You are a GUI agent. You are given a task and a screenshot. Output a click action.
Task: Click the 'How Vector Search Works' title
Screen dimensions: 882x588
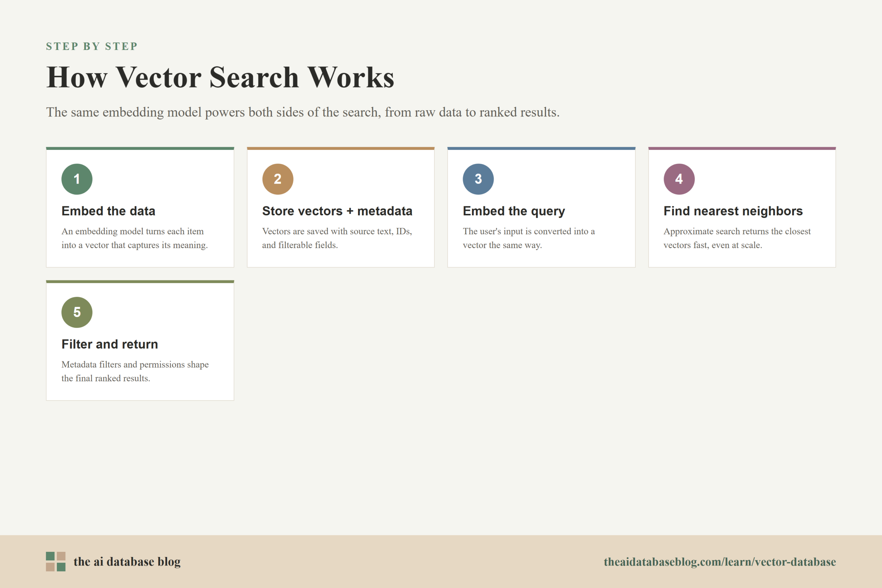[220, 77]
